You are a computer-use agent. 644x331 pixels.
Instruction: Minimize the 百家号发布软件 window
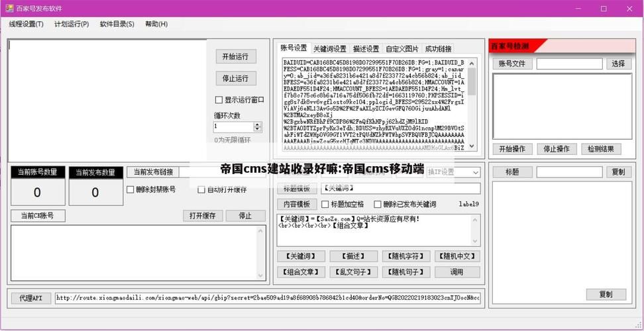pos(578,8)
